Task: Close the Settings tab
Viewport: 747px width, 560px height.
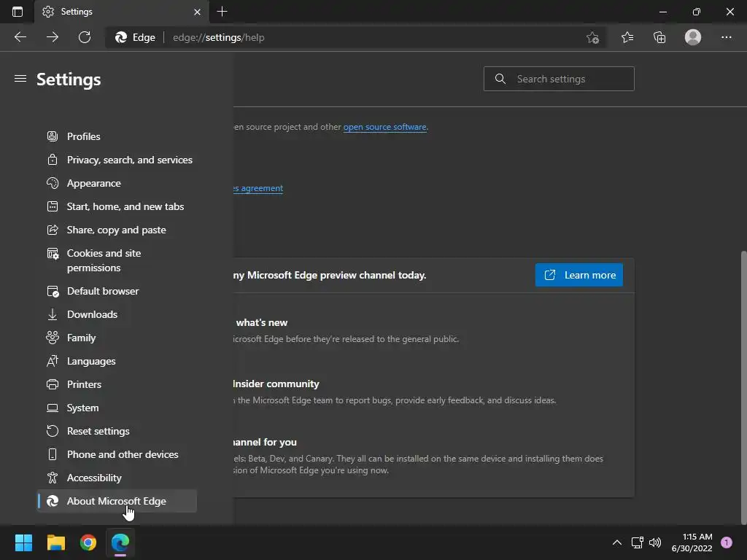Action: tap(197, 12)
